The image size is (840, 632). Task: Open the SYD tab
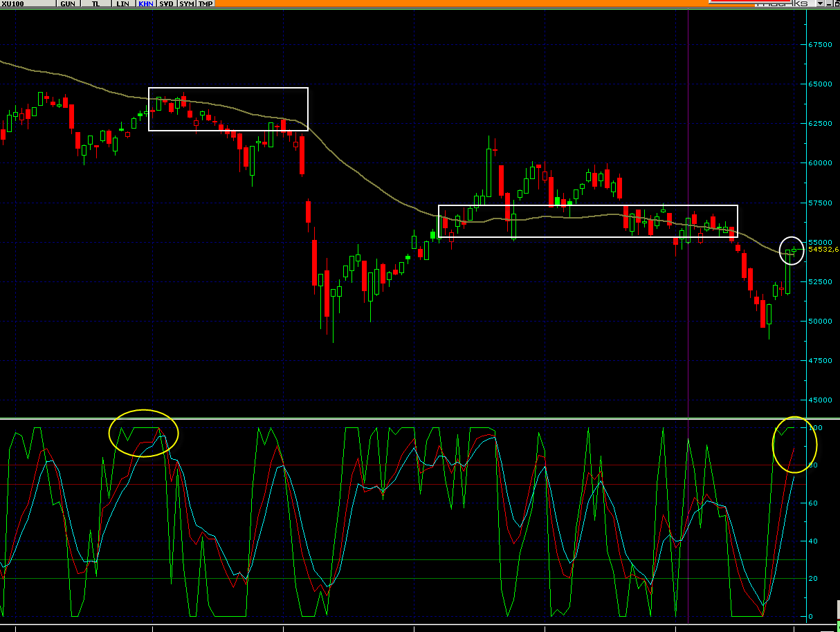166,3
